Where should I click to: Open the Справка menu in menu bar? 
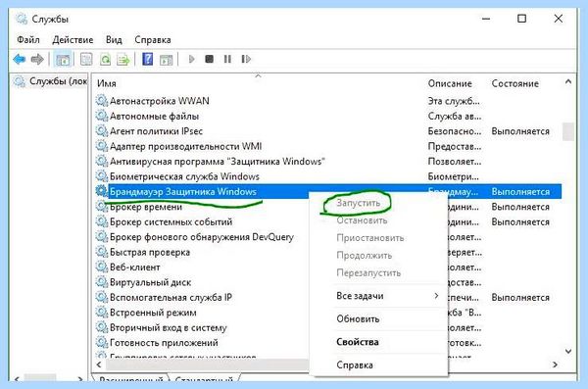click(x=153, y=40)
